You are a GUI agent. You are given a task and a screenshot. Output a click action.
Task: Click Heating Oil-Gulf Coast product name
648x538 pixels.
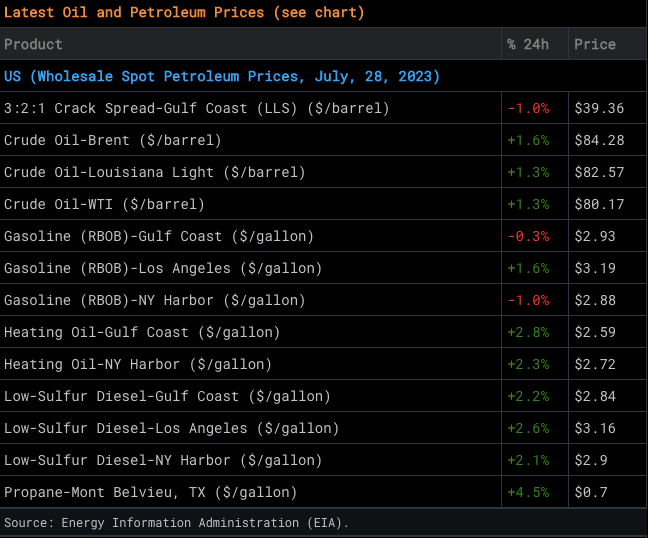pyautogui.click(x=142, y=333)
